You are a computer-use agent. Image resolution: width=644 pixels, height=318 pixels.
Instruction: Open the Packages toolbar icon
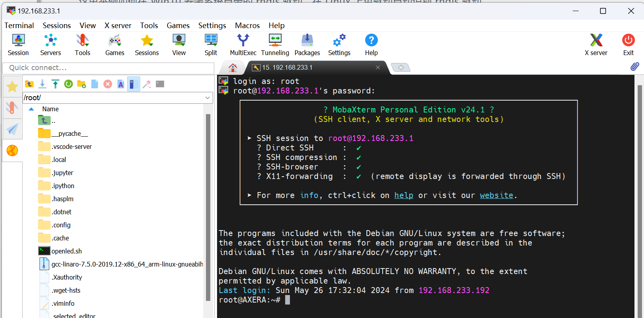(x=307, y=45)
